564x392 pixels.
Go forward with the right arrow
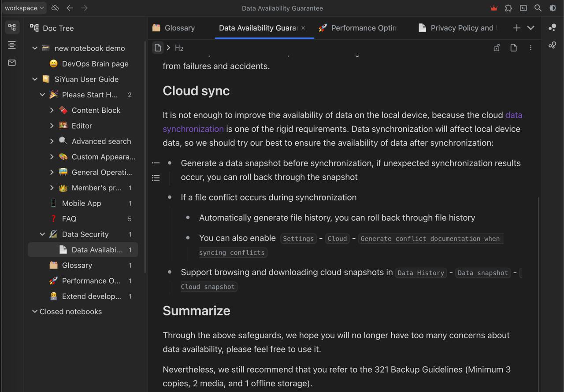coord(84,8)
